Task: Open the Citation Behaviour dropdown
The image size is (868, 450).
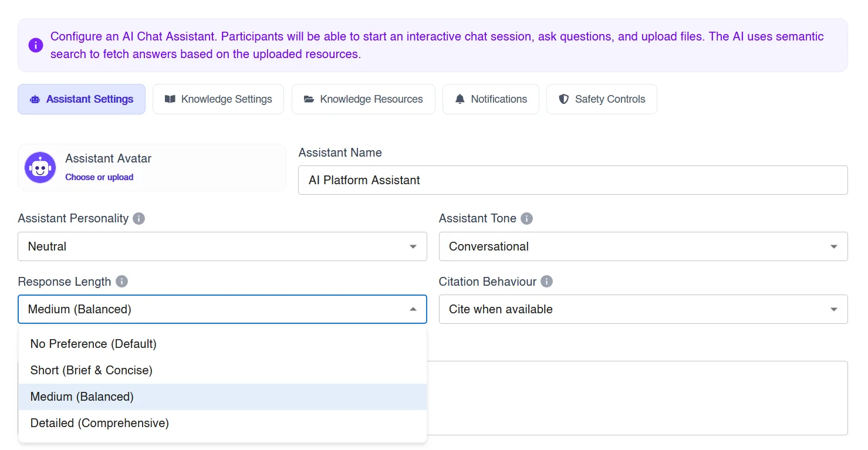Action: pyautogui.click(x=643, y=309)
